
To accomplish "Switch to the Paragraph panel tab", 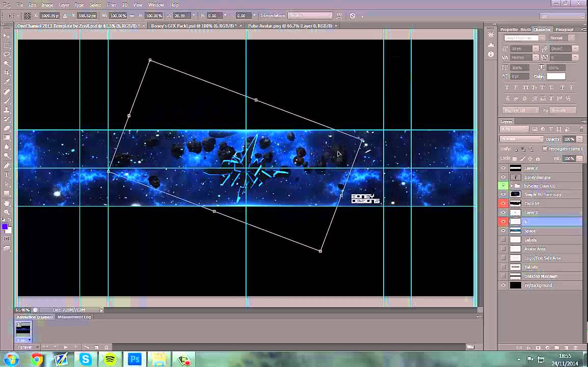I will [x=565, y=29].
